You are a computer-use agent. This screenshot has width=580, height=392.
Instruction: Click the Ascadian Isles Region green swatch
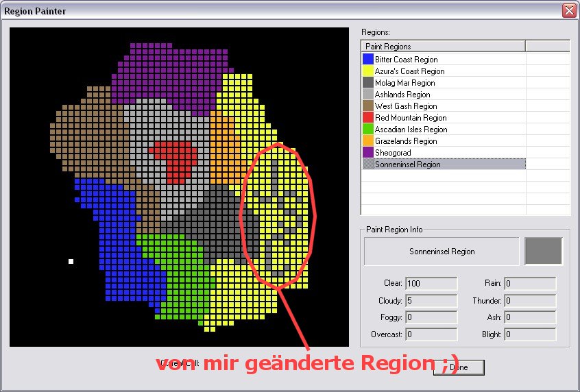tap(368, 130)
